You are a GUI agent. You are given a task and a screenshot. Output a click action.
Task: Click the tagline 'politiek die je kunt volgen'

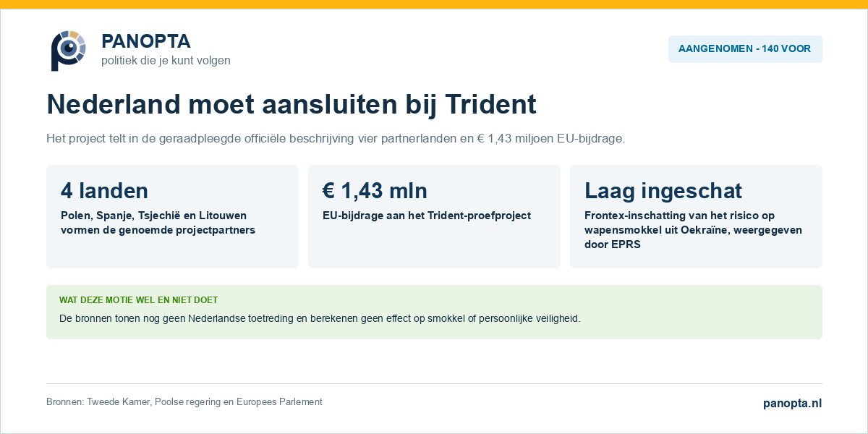click(x=166, y=61)
